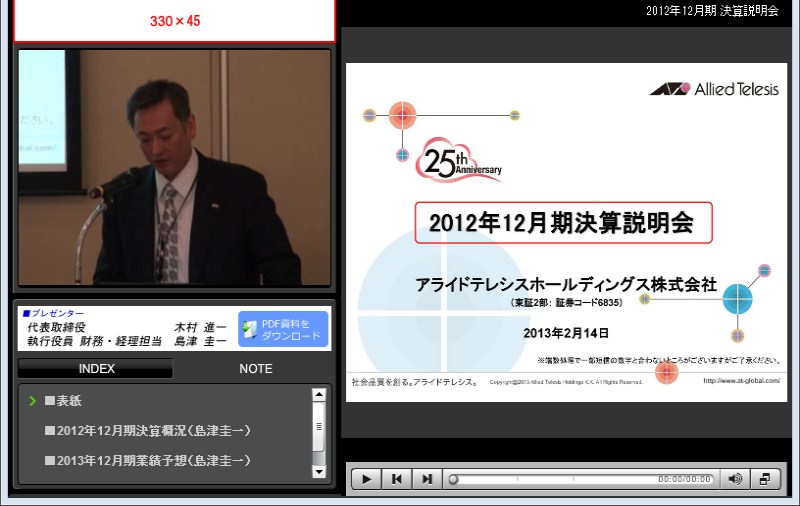Select the 表紙 index entry
Image resolution: width=800 pixels, height=506 pixels.
pos(63,401)
